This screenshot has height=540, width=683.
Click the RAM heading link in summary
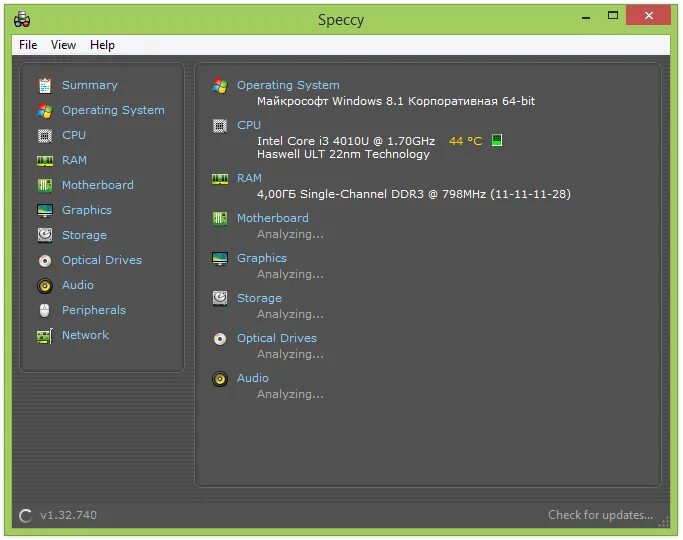coord(249,178)
